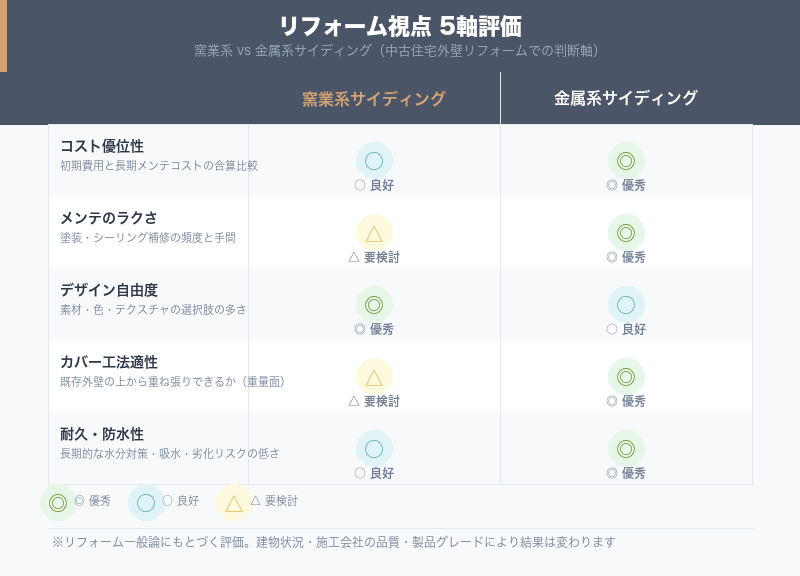Click the footnote disclaimer text
The width and height of the screenshot is (800, 576).
334,542
